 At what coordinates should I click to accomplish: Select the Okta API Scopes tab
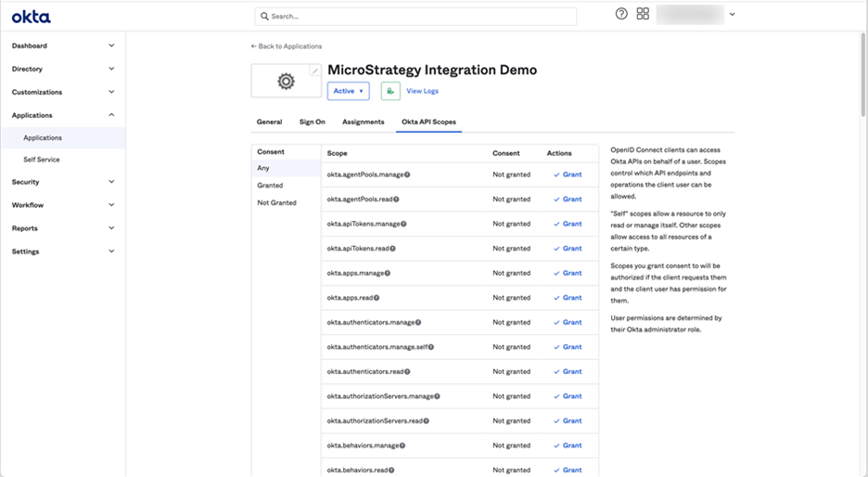click(428, 122)
